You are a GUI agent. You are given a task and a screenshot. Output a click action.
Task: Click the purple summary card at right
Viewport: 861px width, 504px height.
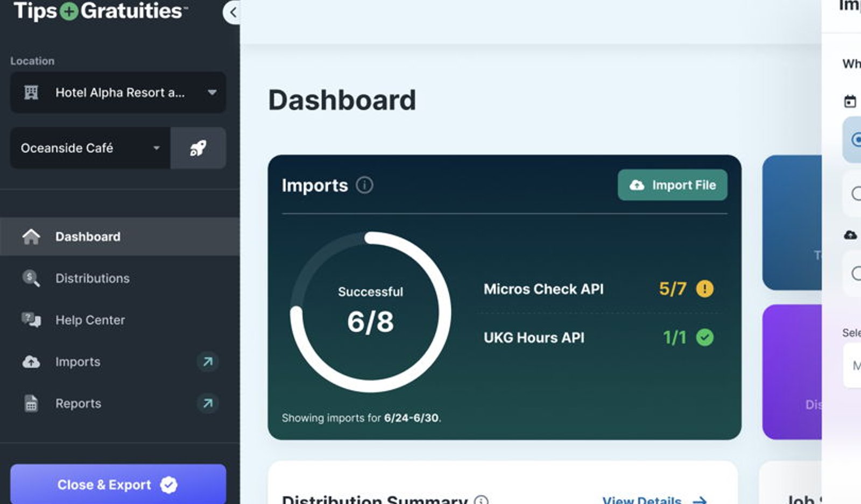(x=792, y=372)
